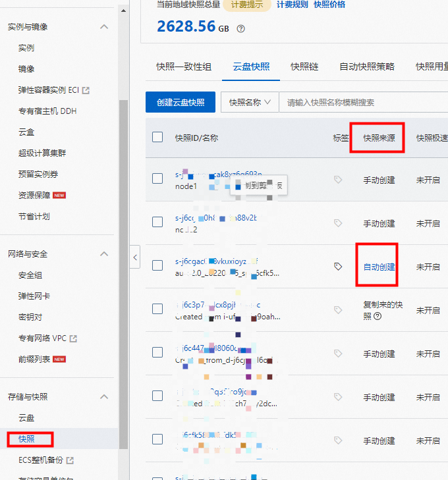Open 密钥对 in the sidebar
448x480 pixels.
tap(30, 317)
